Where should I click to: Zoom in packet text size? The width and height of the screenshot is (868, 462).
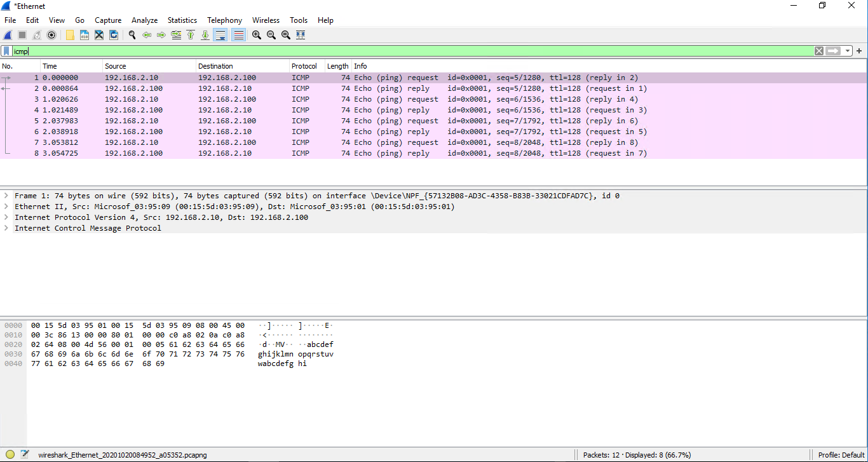[257, 35]
